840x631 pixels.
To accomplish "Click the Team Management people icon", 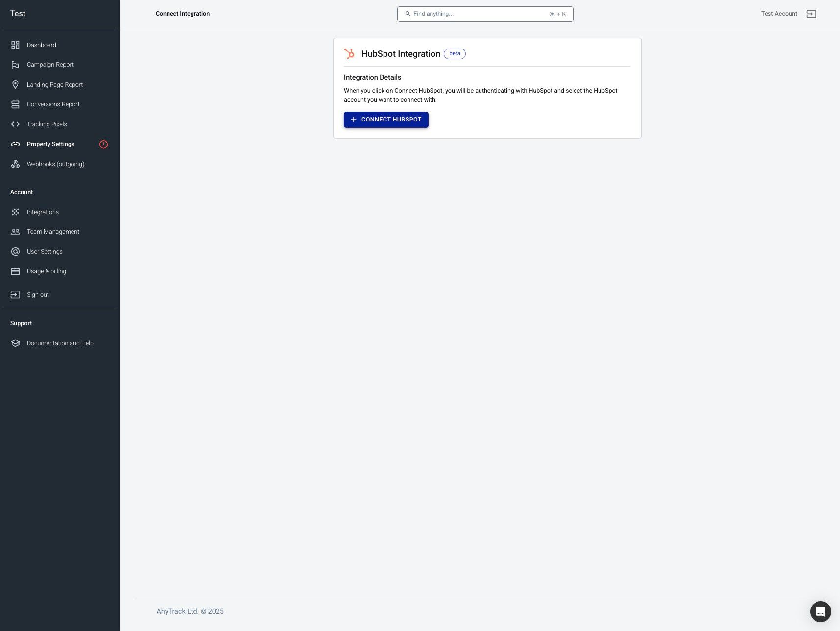I will tap(15, 232).
